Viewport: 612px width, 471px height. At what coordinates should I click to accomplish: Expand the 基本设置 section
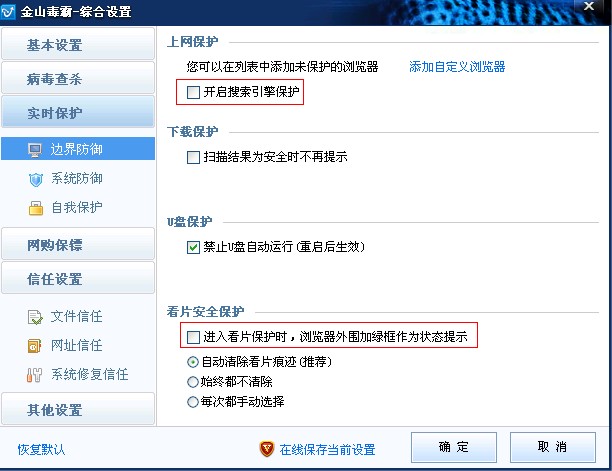pyautogui.click(x=78, y=44)
